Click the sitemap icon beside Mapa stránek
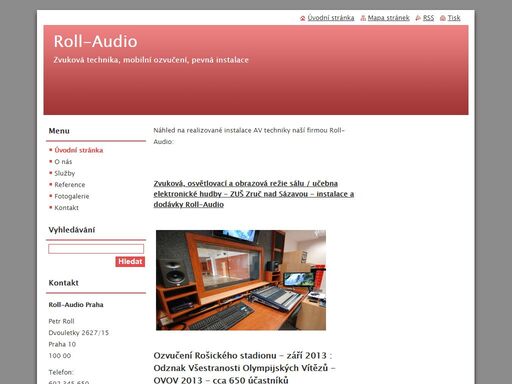This screenshot has height=384, width=512. pyautogui.click(x=363, y=18)
